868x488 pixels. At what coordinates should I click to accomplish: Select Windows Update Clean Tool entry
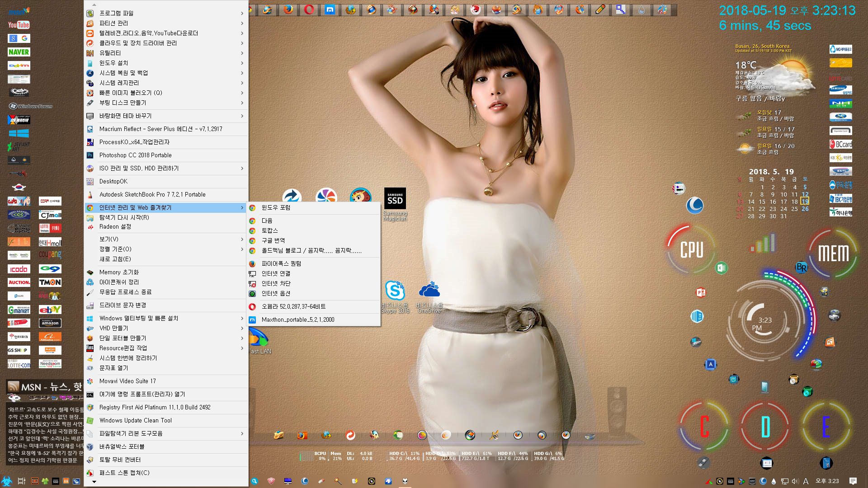tap(166, 420)
